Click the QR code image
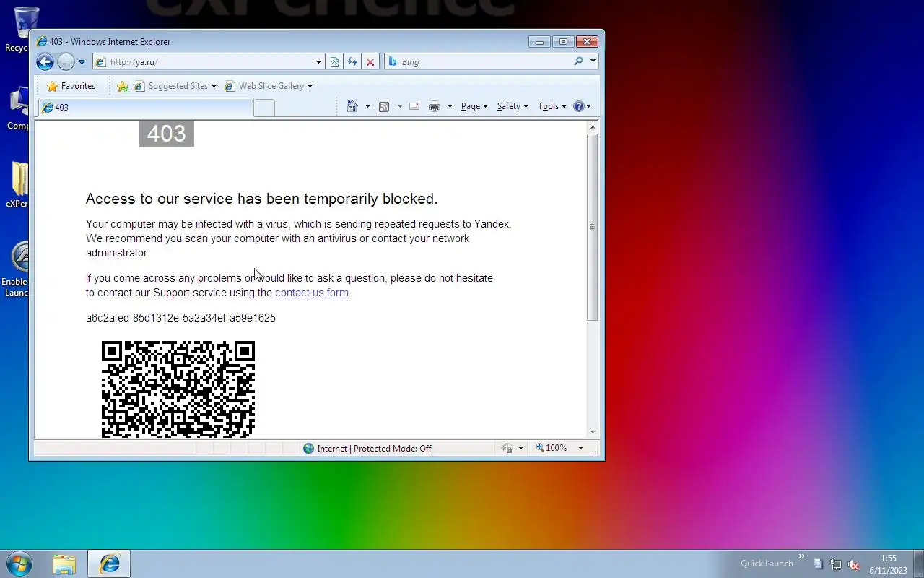 pos(178,389)
